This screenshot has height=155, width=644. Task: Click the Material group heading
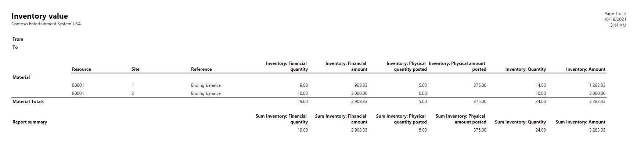(x=21, y=77)
